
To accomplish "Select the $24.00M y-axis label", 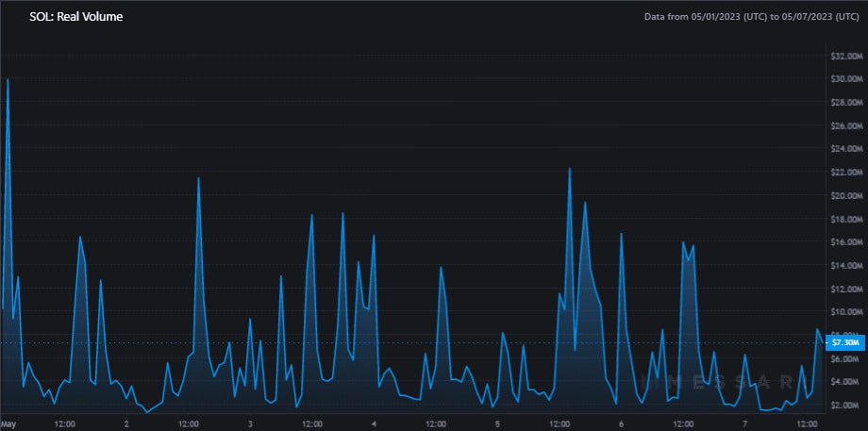I will pos(846,149).
